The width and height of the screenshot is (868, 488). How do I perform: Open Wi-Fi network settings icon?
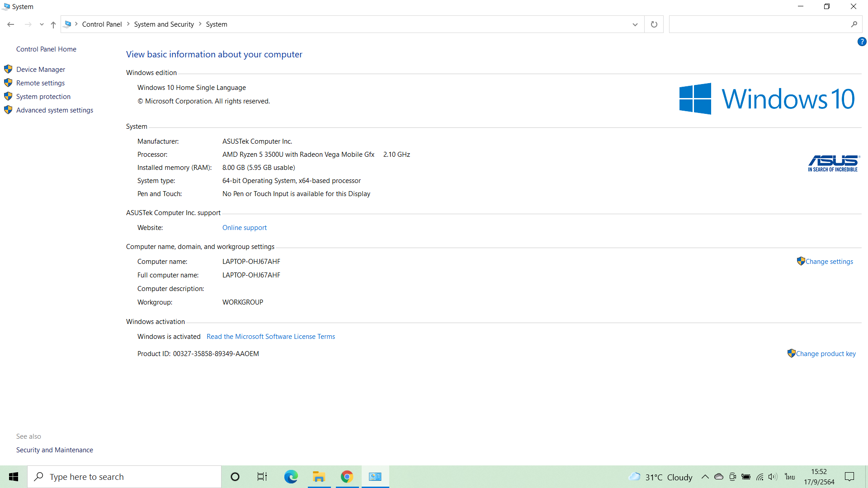click(760, 477)
